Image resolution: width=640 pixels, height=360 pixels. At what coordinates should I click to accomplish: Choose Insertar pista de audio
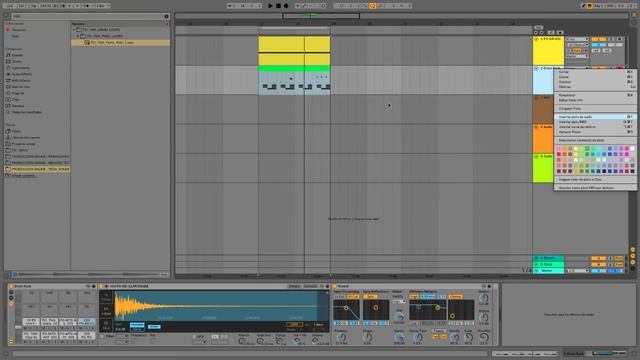click(x=595, y=117)
